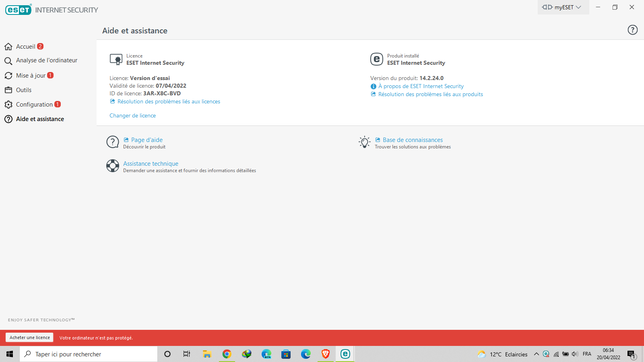
Task: Open Task View on taskbar
Action: (187, 354)
